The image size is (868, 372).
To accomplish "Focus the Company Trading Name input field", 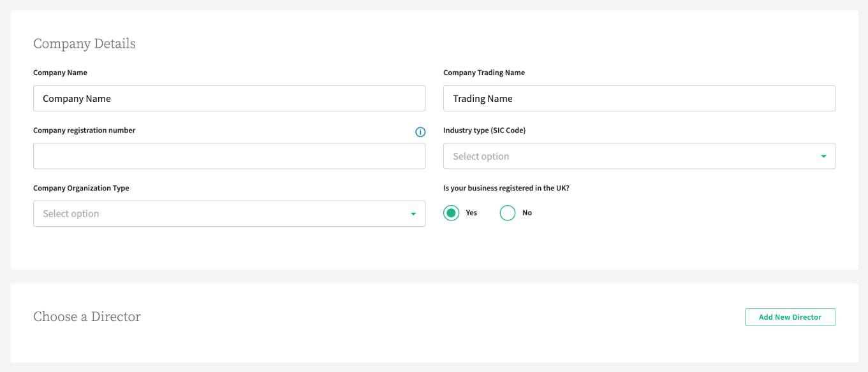I will (x=638, y=99).
